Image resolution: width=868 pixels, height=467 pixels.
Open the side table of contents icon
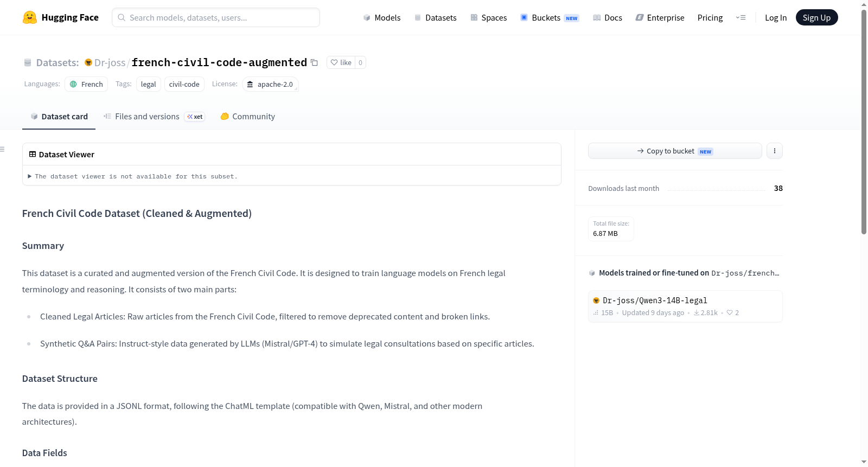[3, 149]
